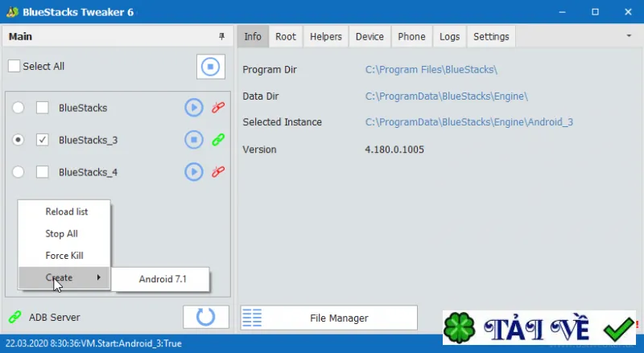Click the Main panel header label
Screen dimensions: 644x353
pyautogui.click(x=20, y=36)
